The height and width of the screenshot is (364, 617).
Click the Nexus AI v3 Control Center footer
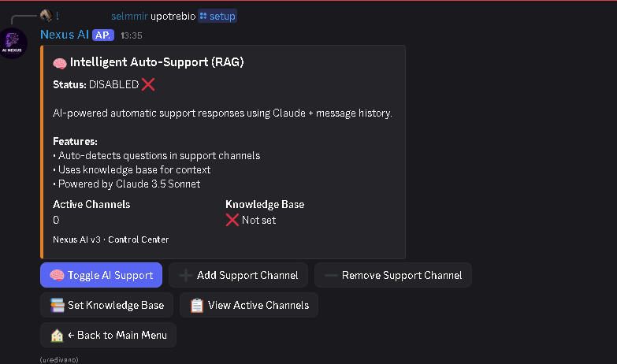[111, 240]
